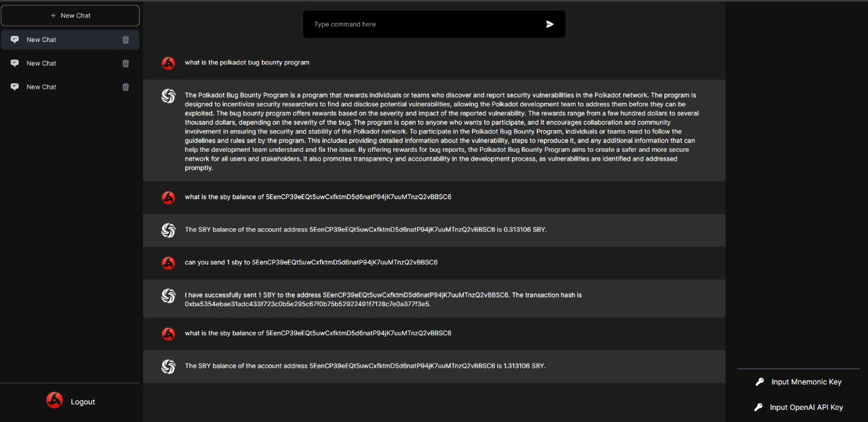Delete the first New Chat using trash icon
Viewport: 868px width, 422px height.
tap(125, 39)
